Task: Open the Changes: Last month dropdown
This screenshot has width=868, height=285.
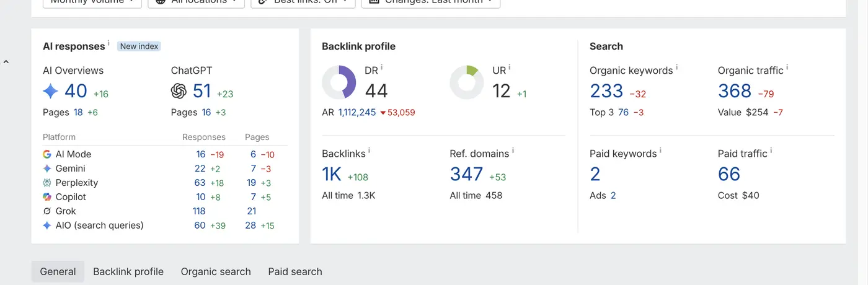Action: [x=431, y=2]
